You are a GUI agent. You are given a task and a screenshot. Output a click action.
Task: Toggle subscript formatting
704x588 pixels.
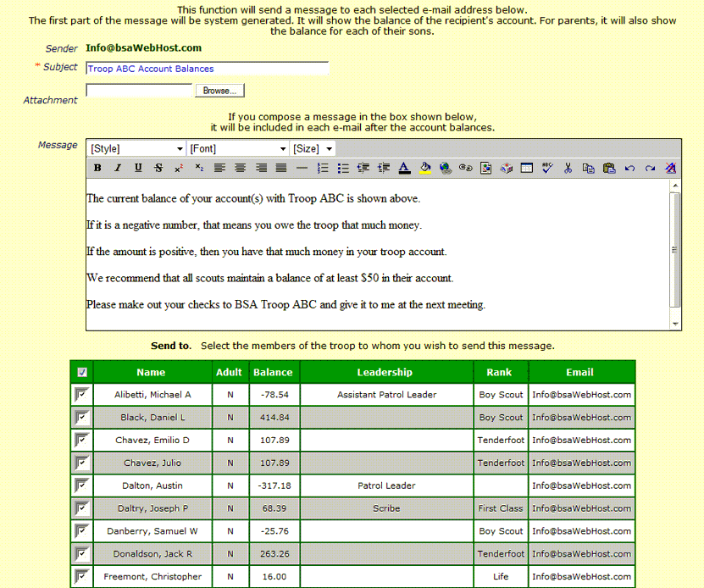[x=199, y=169]
